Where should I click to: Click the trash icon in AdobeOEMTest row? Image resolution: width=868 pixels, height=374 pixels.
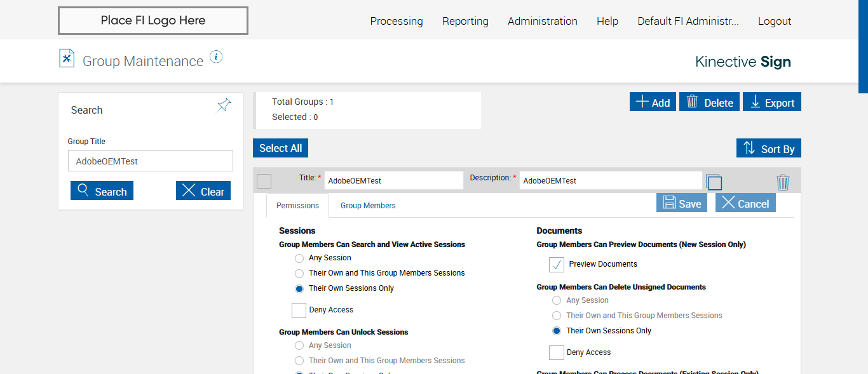coord(783,182)
